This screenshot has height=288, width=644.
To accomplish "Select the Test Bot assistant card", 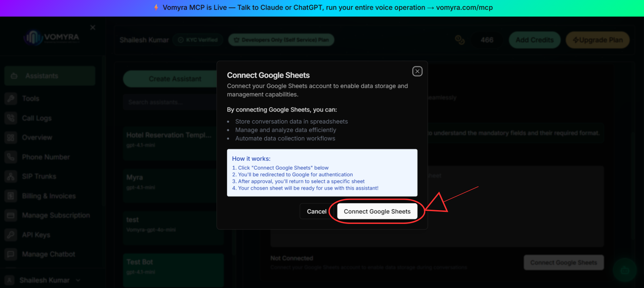I will tap(173, 270).
